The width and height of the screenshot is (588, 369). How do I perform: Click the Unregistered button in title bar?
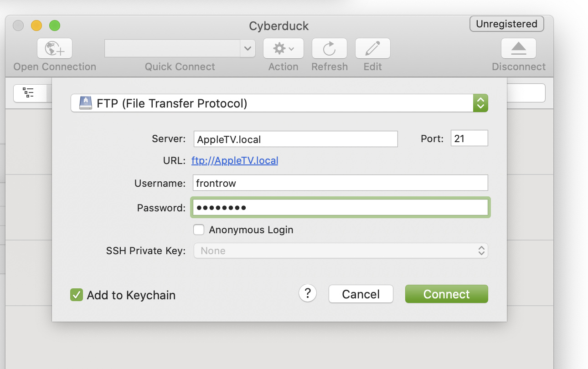506,24
